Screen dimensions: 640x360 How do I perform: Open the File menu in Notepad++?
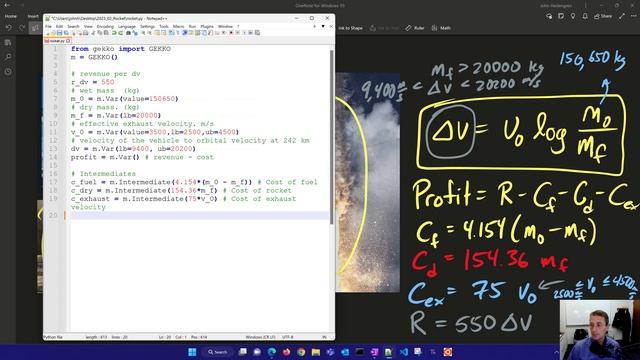coord(48,27)
